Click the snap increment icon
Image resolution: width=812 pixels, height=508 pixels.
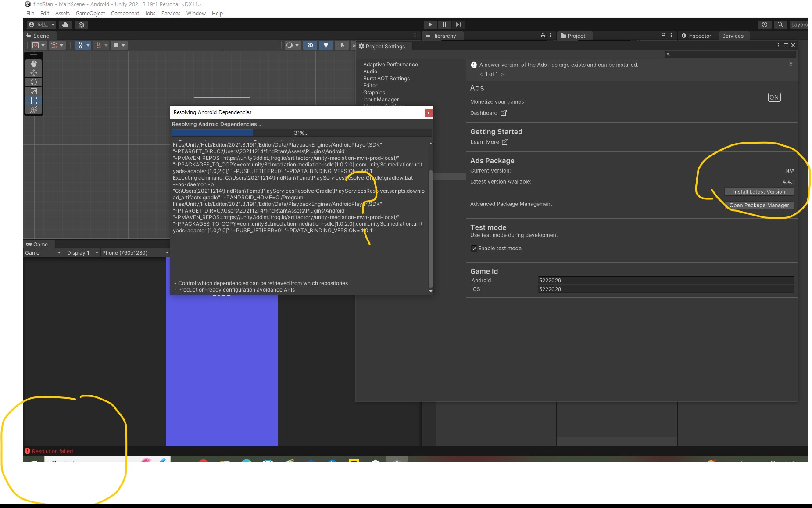pos(115,45)
